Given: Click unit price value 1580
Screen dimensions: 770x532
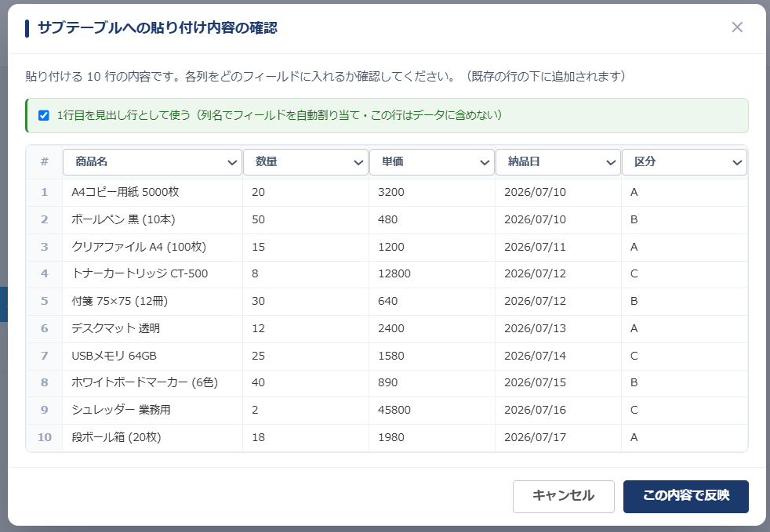Looking at the screenshot, I should tap(391, 356).
